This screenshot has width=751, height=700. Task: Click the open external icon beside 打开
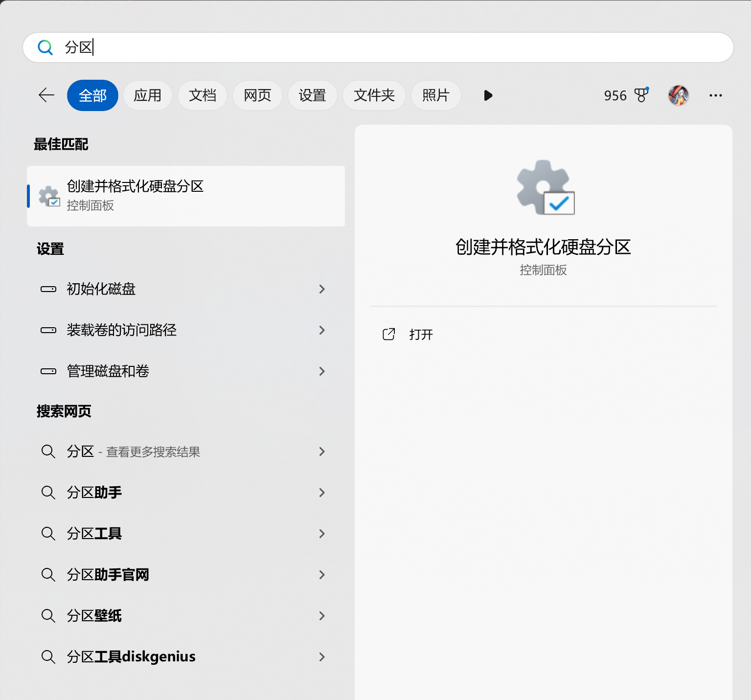tap(388, 334)
